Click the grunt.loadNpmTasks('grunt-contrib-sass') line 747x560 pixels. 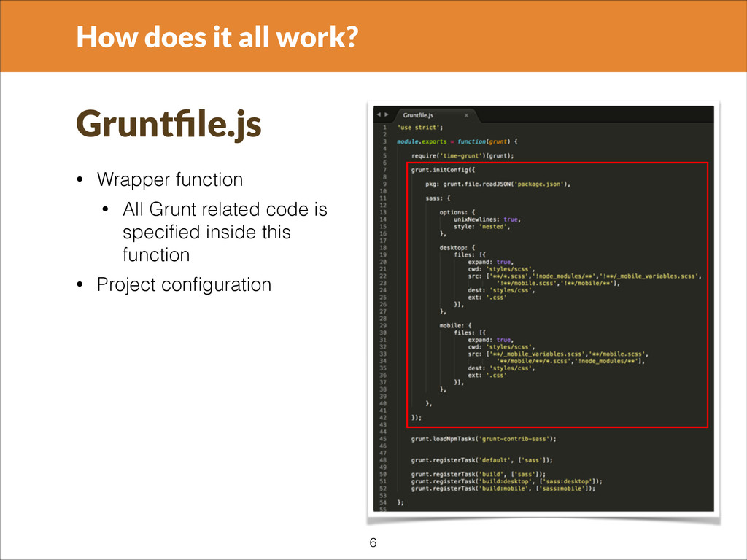click(x=484, y=439)
